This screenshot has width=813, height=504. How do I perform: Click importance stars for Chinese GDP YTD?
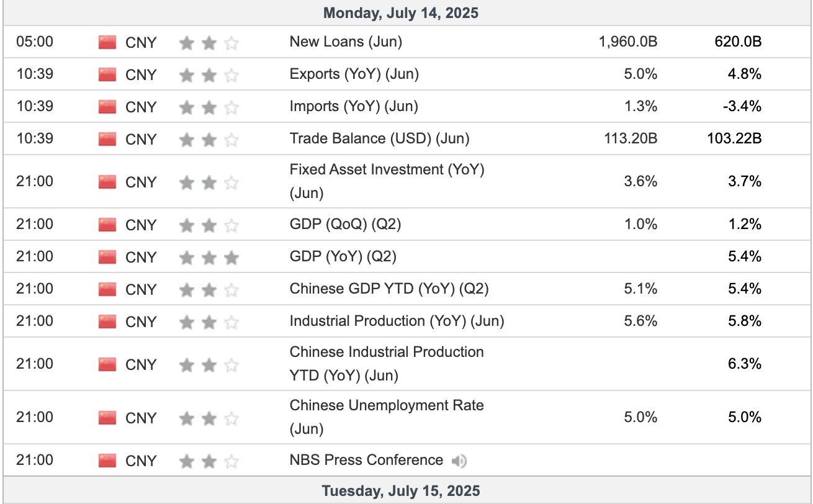[x=209, y=290]
